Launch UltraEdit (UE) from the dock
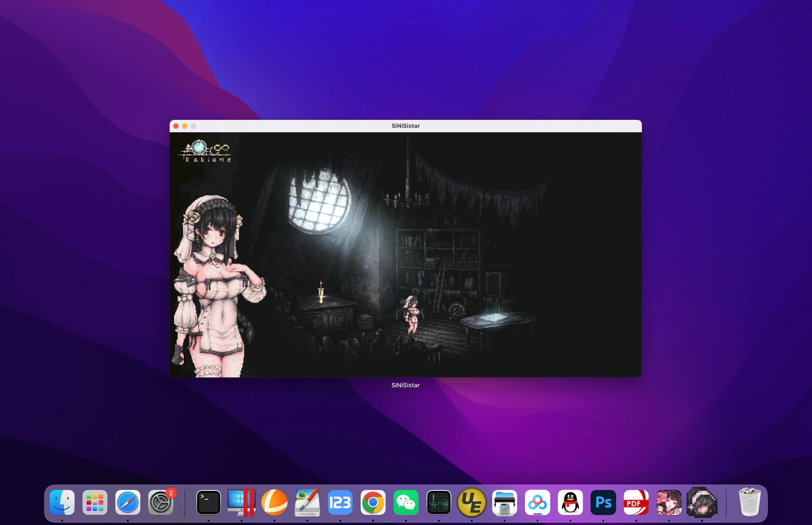This screenshot has width=812, height=525. (471, 502)
